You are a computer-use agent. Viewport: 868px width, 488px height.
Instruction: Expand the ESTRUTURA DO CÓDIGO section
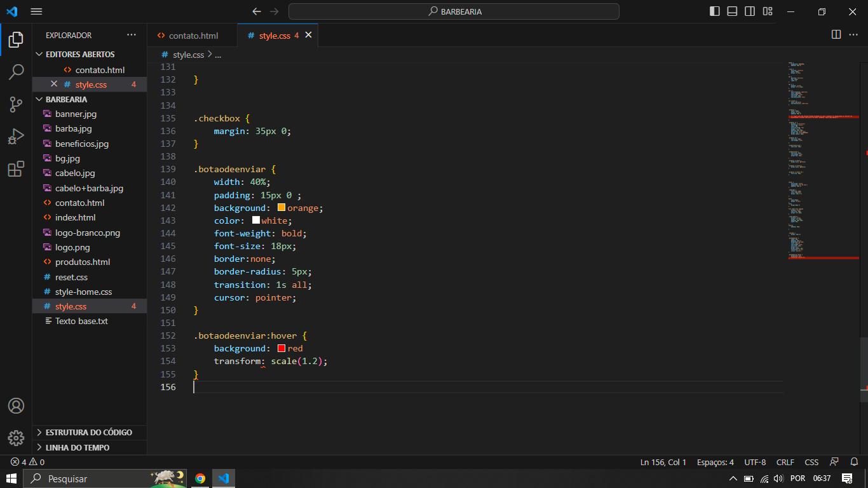pyautogui.click(x=90, y=432)
